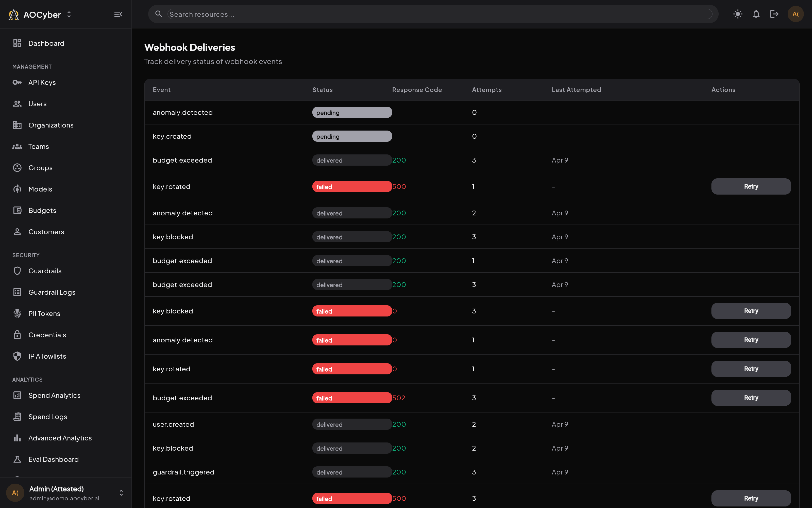The image size is (812, 508).
Task: Click the Eval Dashboard flask icon
Action: pos(17,459)
